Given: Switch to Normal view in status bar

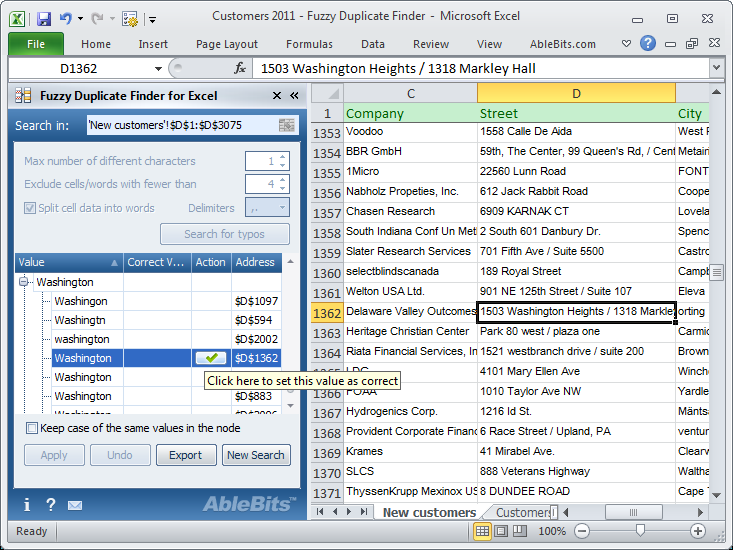Looking at the screenshot, I should 482,531.
